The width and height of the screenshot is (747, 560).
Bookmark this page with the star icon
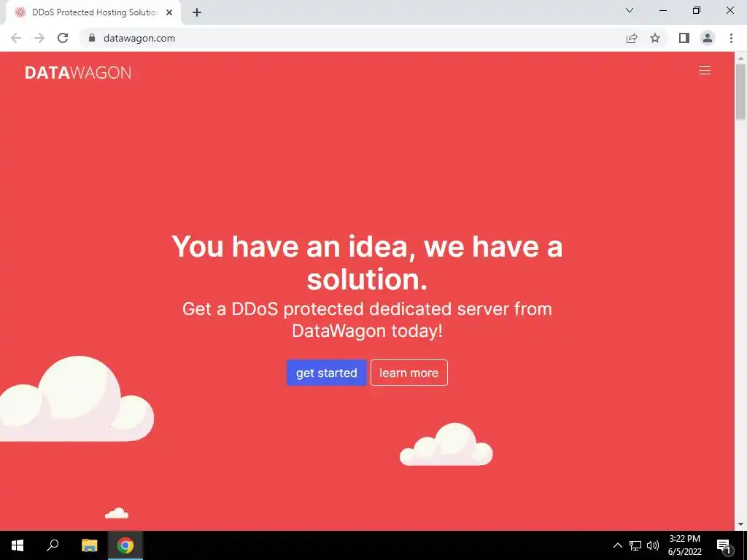pyautogui.click(x=655, y=38)
